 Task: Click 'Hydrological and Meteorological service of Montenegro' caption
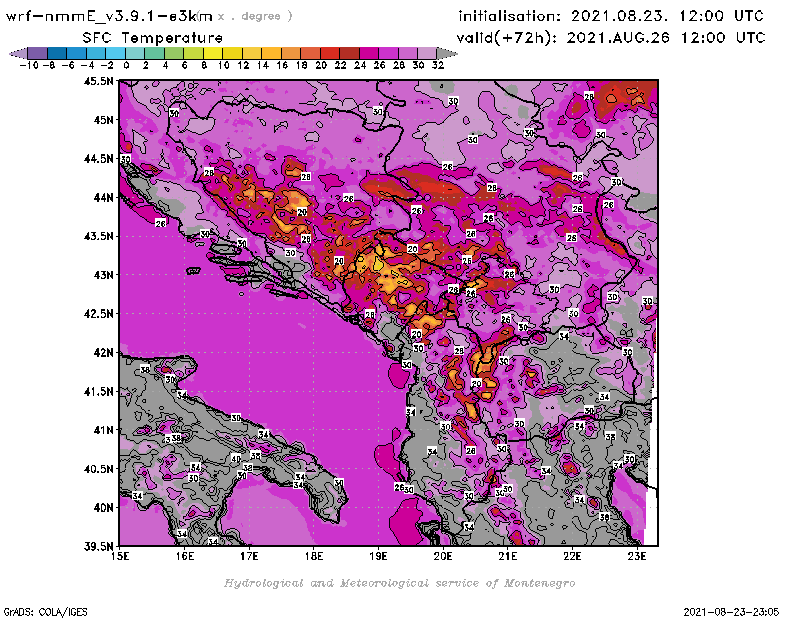pyautogui.click(x=399, y=583)
